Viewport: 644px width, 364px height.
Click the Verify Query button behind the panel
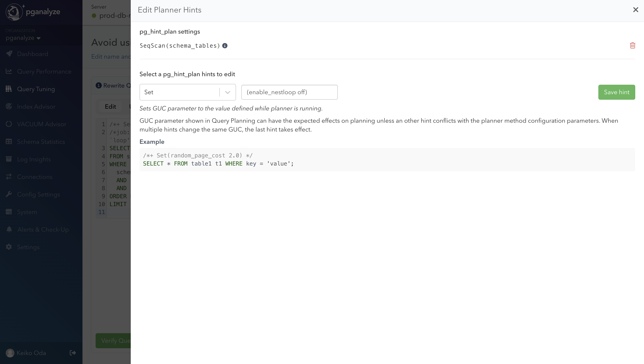pyautogui.click(x=113, y=341)
